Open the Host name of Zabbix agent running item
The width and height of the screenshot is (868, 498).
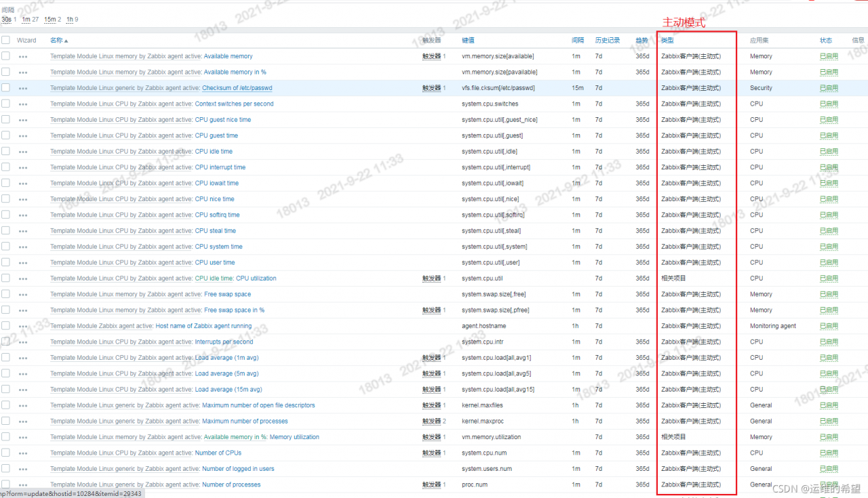[203, 326]
